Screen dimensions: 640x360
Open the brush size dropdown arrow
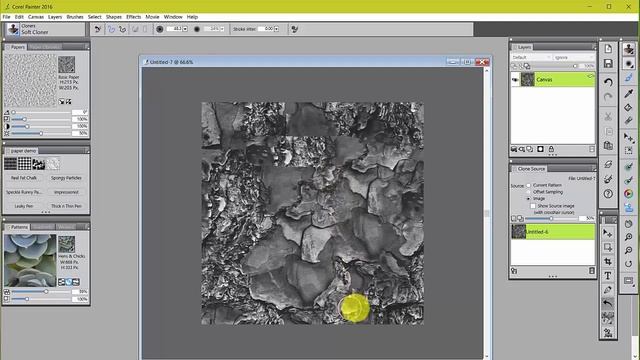[185, 29]
